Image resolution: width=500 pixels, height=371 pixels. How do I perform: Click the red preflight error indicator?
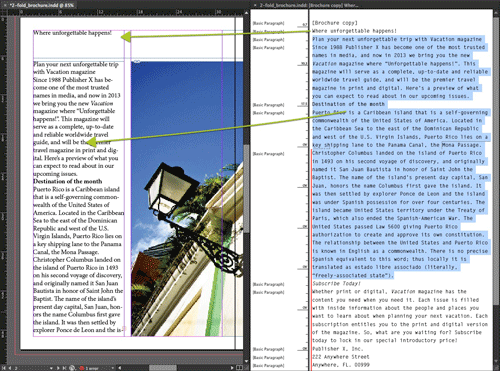coord(82,368)
